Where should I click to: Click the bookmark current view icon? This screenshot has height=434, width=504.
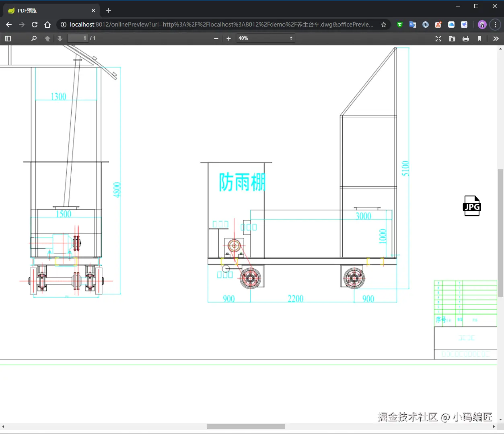click(479, 38)
